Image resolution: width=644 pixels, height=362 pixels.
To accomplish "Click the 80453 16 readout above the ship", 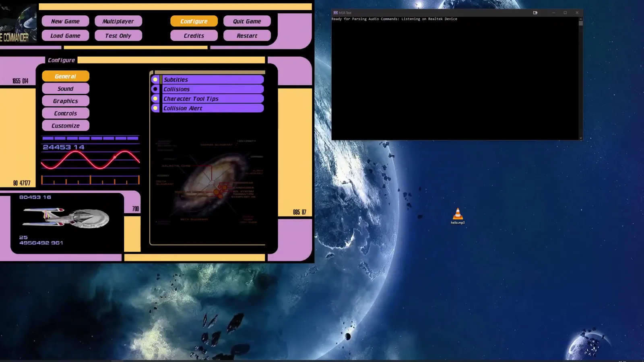I will pyautogui.click(x=35, y=197).
